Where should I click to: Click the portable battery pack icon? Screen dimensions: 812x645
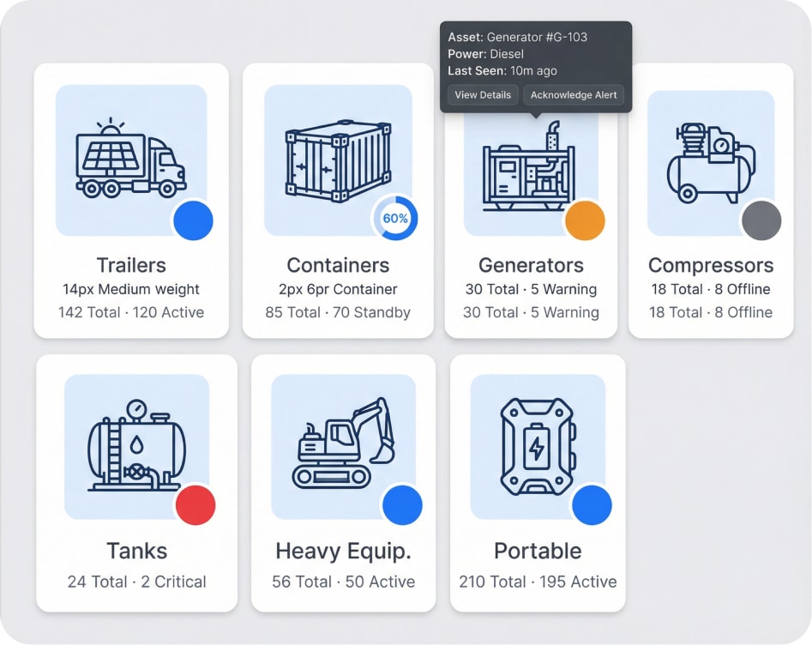pyautogui.click(x=538, y=447)
